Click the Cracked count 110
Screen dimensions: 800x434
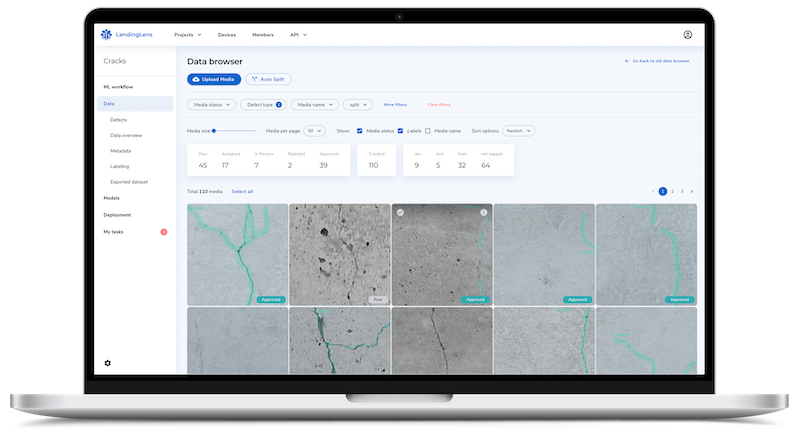pos(373,165)
